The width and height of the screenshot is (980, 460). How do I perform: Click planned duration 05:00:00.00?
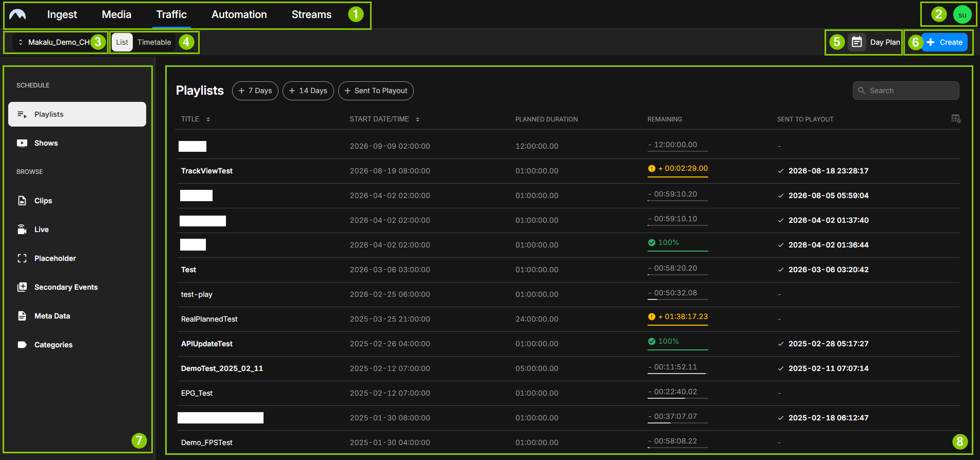pos(537,368)
